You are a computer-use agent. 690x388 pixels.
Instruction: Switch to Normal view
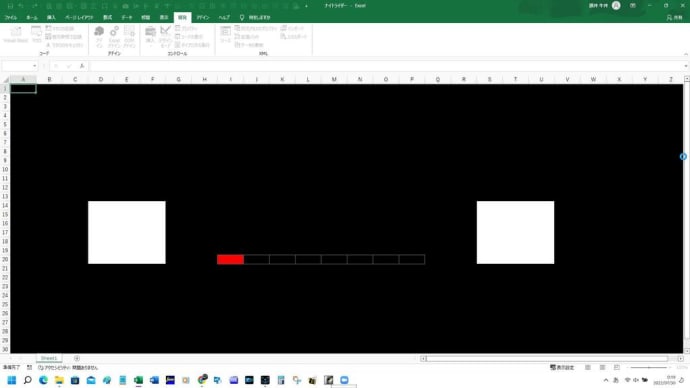point(587,367)
